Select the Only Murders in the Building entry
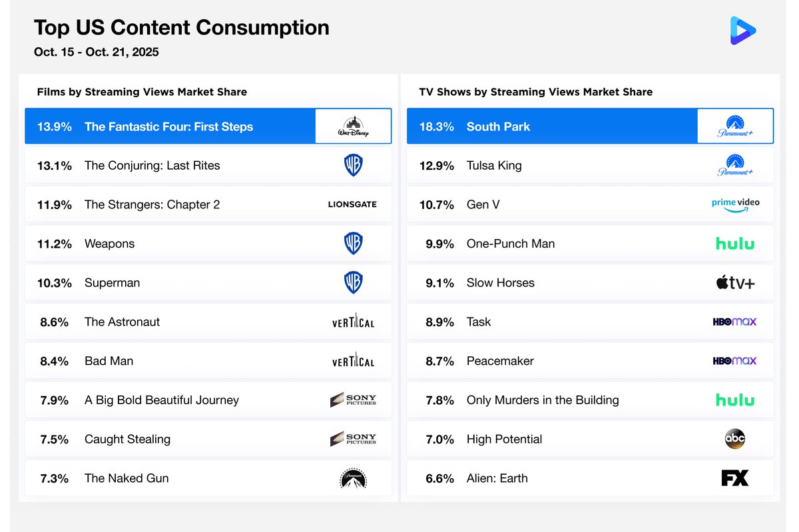 (542, 400)
